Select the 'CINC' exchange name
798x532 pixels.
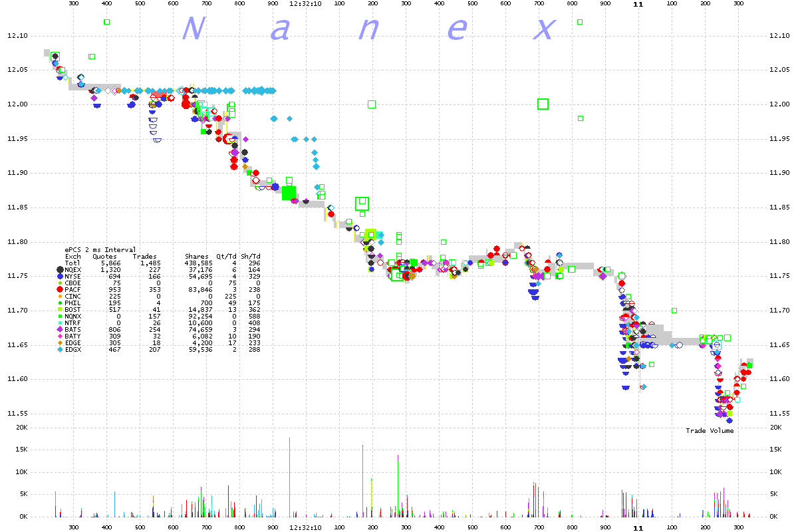tap(72, 296)
